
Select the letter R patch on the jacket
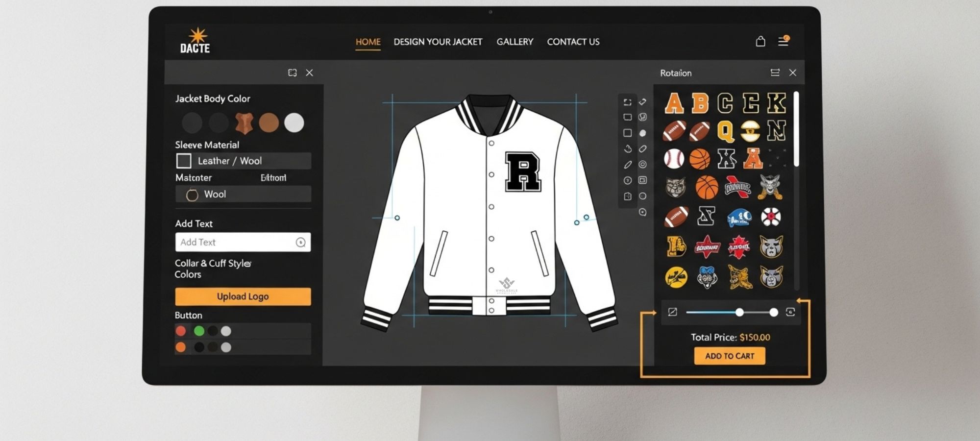tap(523, 171)
